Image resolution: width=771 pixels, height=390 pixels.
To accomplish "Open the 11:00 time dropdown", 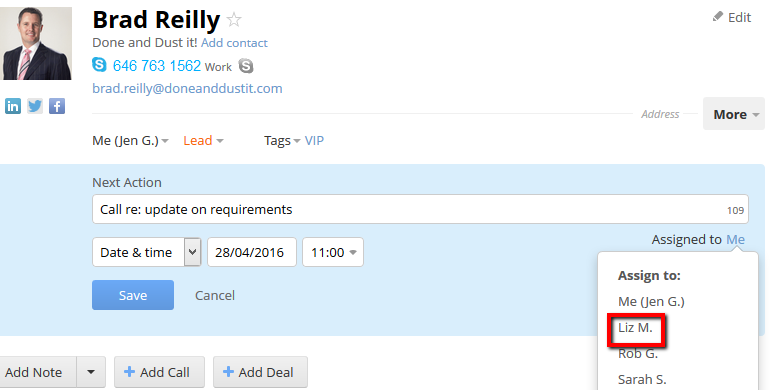I will click(x=333, y=252).
